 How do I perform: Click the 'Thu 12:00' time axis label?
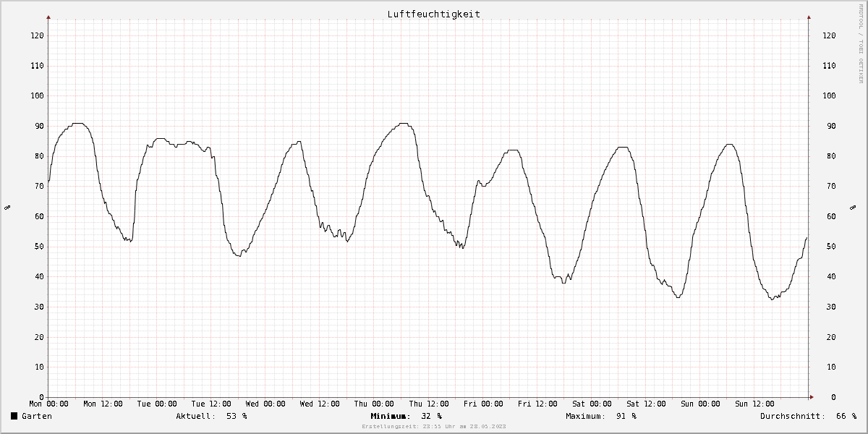tap(429, 404)
